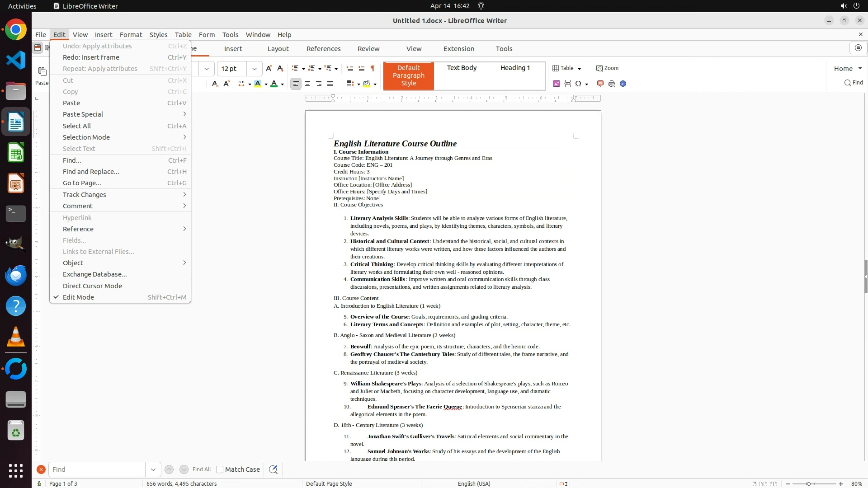Screen dimensions: 868x488
Task: Click the justified alignment icon
Action: (330, 84)
